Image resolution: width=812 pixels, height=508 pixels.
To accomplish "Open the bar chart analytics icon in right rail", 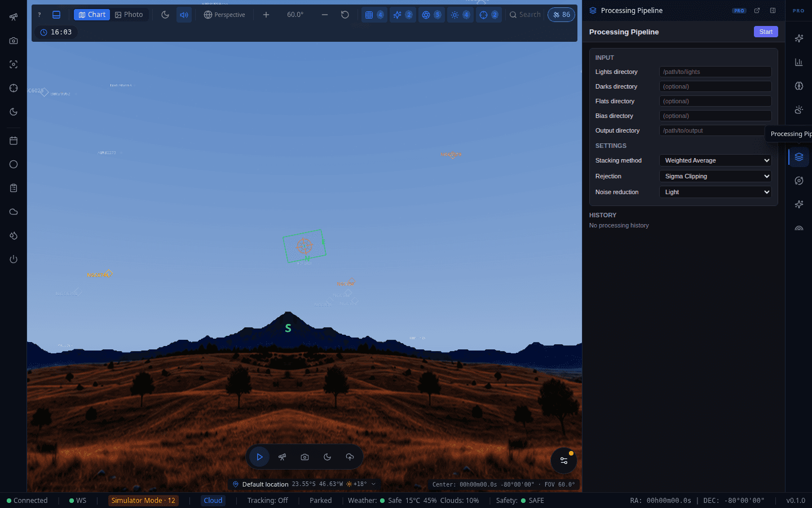I will point(798,62).
